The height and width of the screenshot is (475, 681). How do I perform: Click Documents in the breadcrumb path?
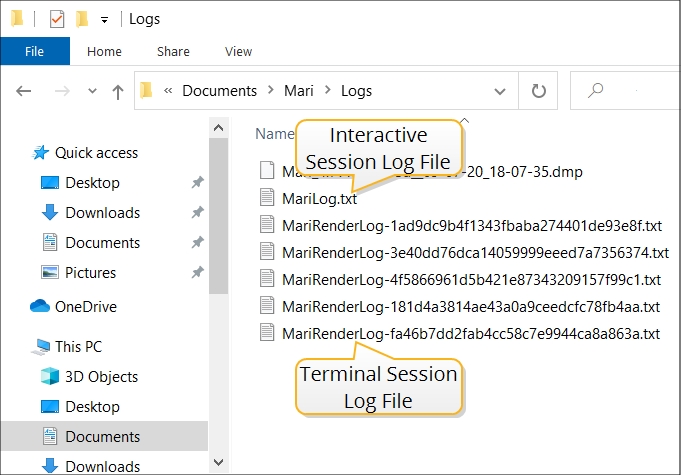[219, 90]
